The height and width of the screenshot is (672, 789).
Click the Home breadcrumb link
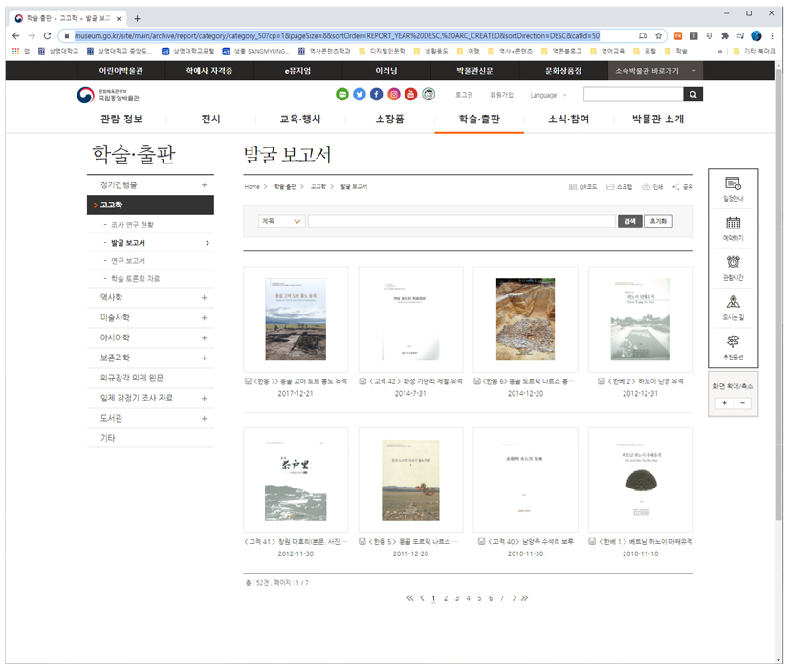(252, 187)
